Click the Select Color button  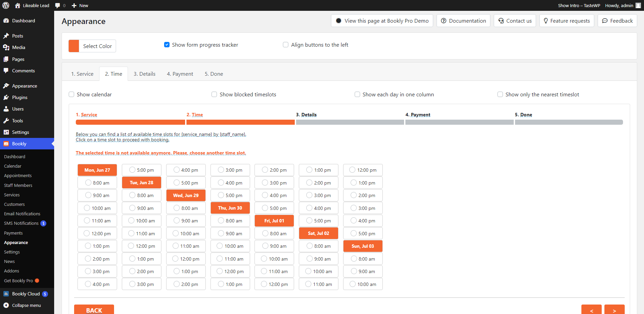point(97,46)
